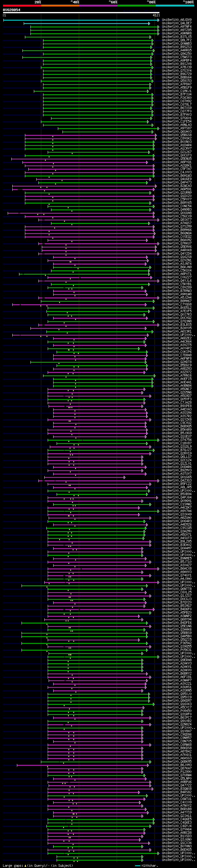Open hit UniRef100_C1MKJ1
Screen dimensions: 197x868
[x=177, y=91]
